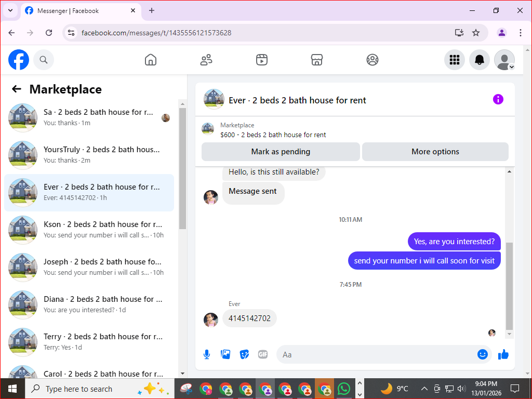Screen dimensions: 532x399
Task: Click More options button
Action: pos(435,152)
